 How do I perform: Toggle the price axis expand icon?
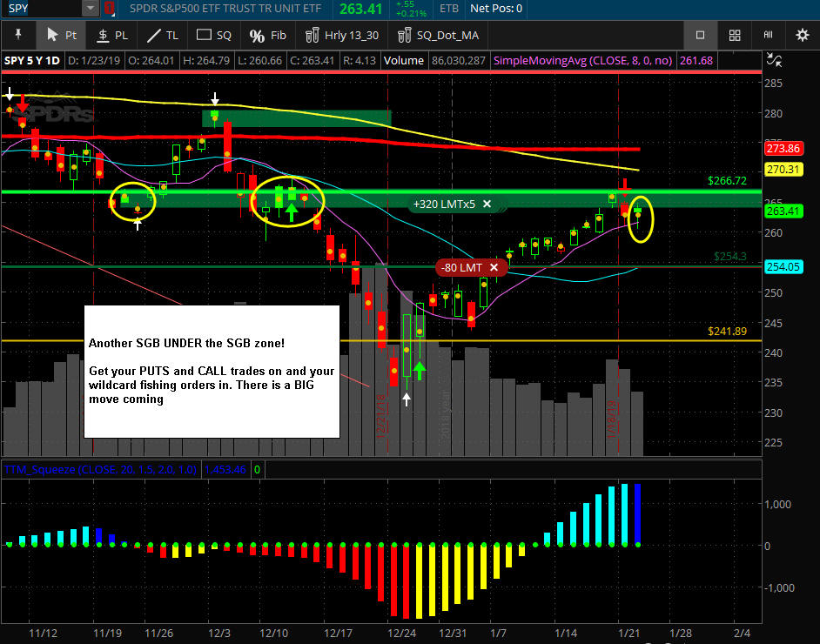774,59
